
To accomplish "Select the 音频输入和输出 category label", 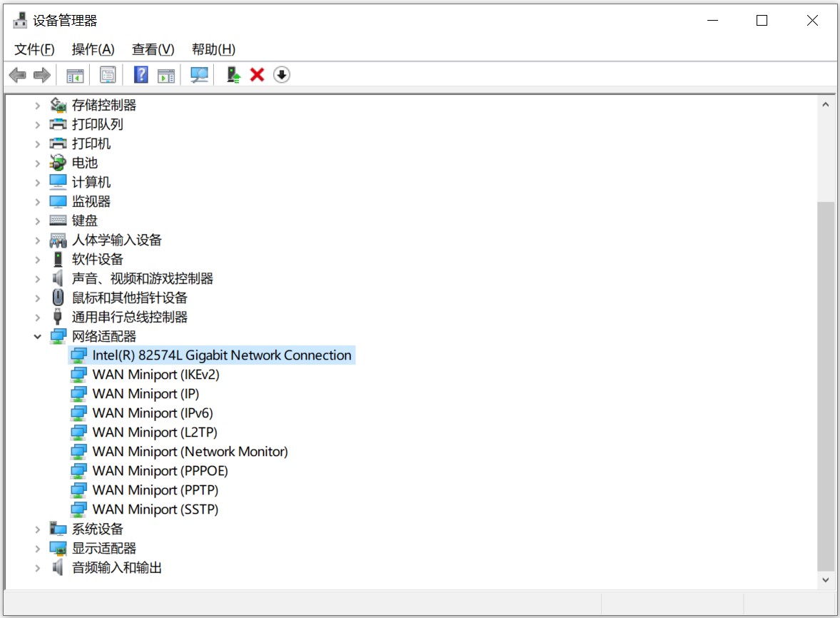I will pyautogui.click(x=117, y=567).
